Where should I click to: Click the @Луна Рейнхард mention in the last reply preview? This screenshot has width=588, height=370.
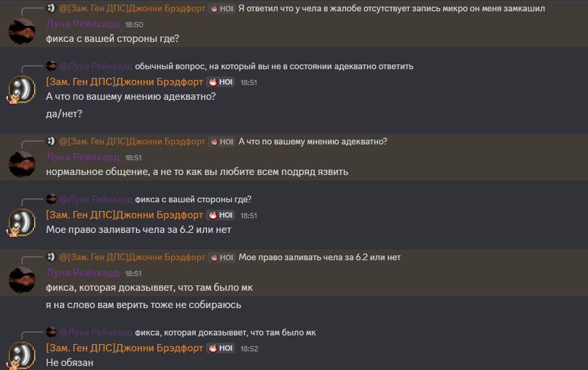(x=95, y=332)
